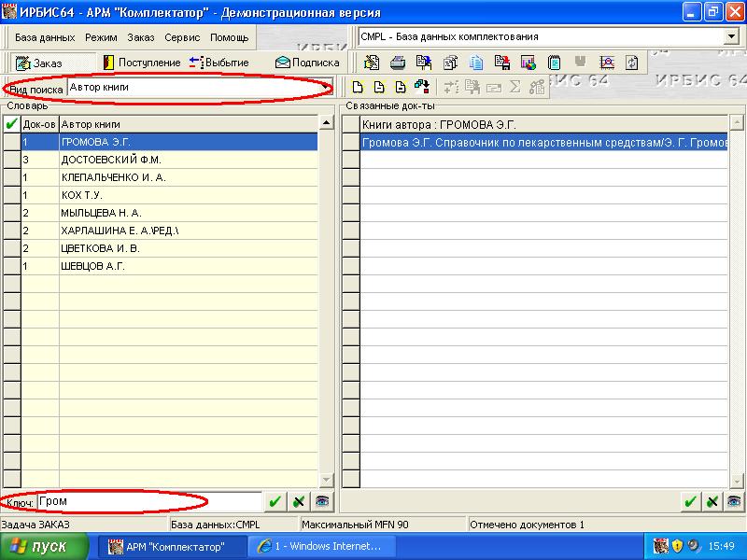Image resolution: width=747 pixels, height=560 pixels.
Task: Toggle mark box for ДОСТОЕВСКИЙ Ф.М. row
Action: tap(11, 160)
